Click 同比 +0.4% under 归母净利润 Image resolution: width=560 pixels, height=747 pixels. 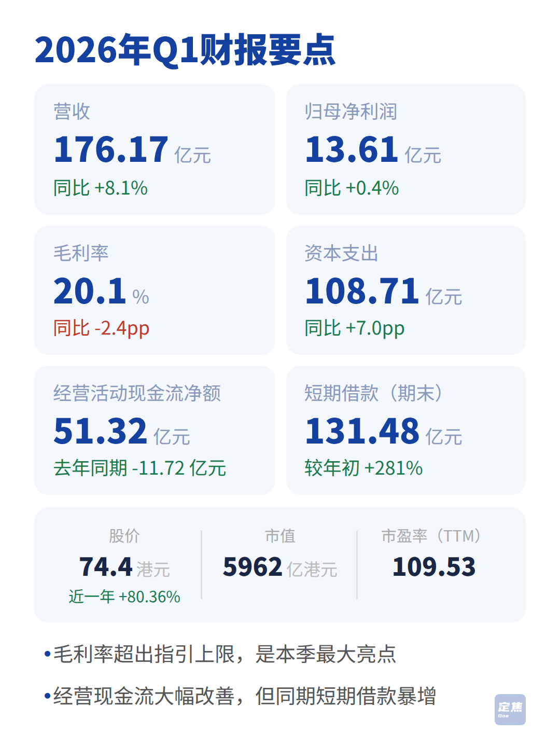352,188
